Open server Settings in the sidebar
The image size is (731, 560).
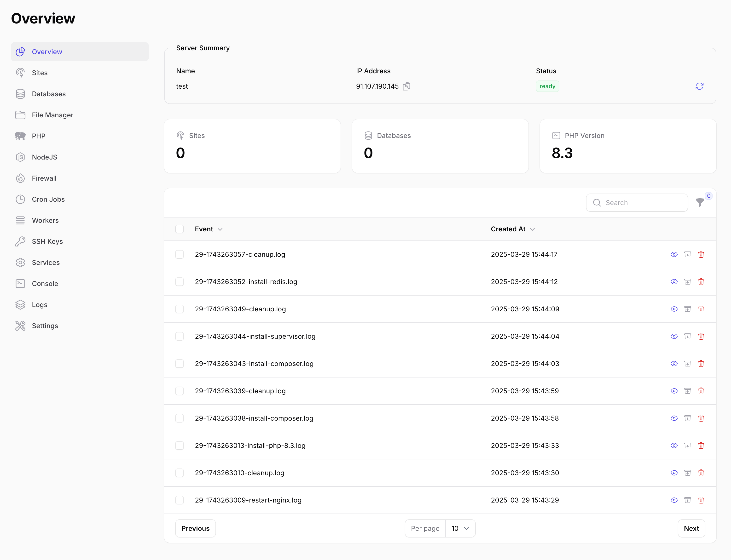tap(80, 326)
